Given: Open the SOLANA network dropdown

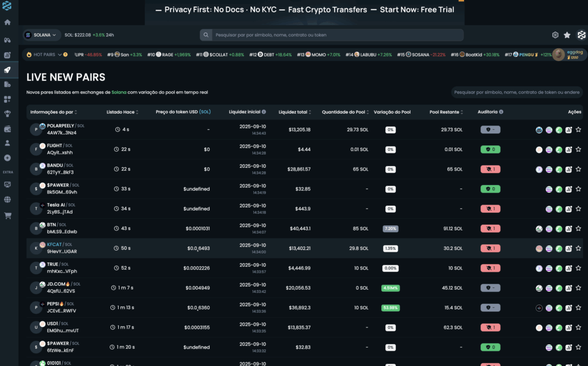Looking at the screenshot, I should click(40, 34).
